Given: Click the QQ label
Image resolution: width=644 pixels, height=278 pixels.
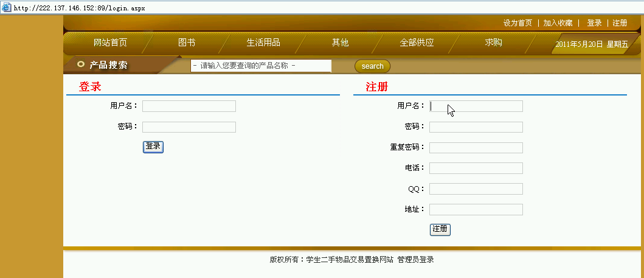Looking at the screenshot, I should pyautogui.click(x=416, y=189).
